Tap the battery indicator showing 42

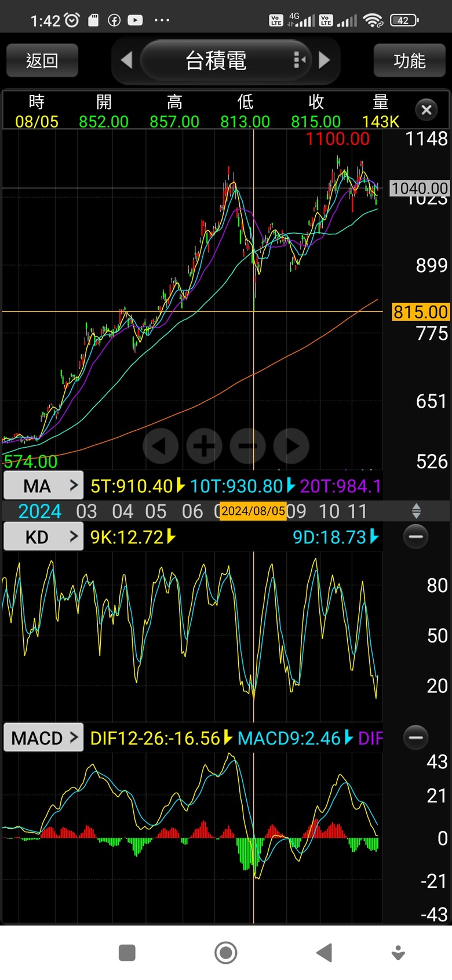[x=404, y=20]
